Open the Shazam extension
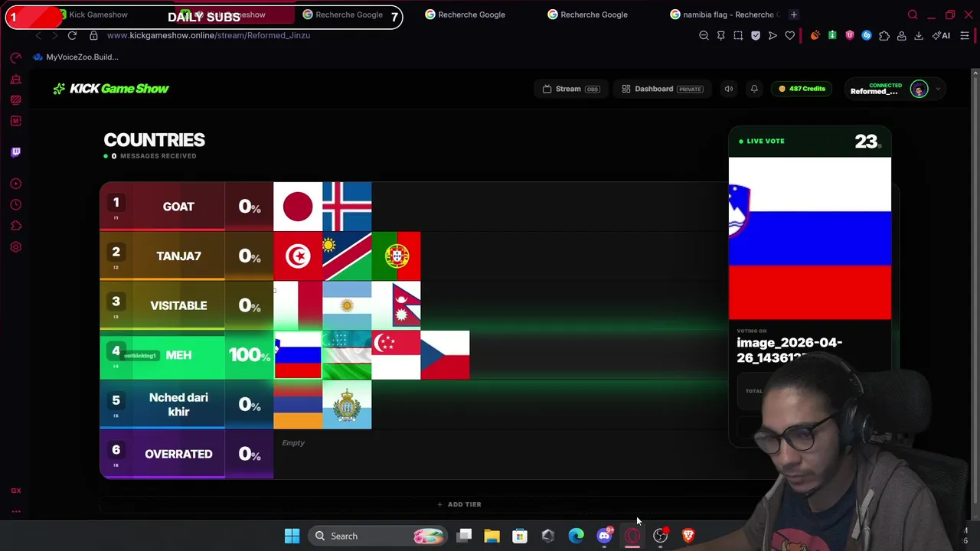Viewport: 980px width, 551px height. tap(867, 35)
